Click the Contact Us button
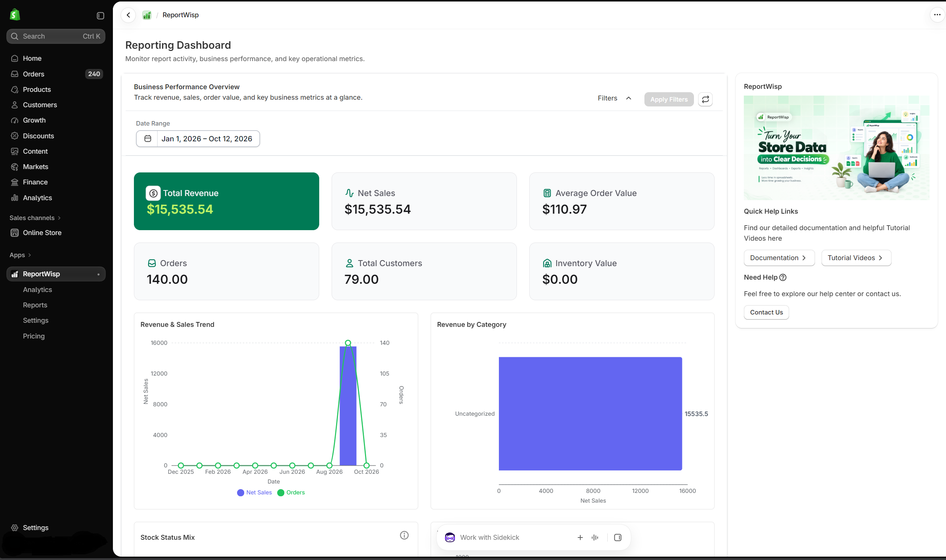The height and width of the screenshot is (560, 946). [x=766, y=312]
